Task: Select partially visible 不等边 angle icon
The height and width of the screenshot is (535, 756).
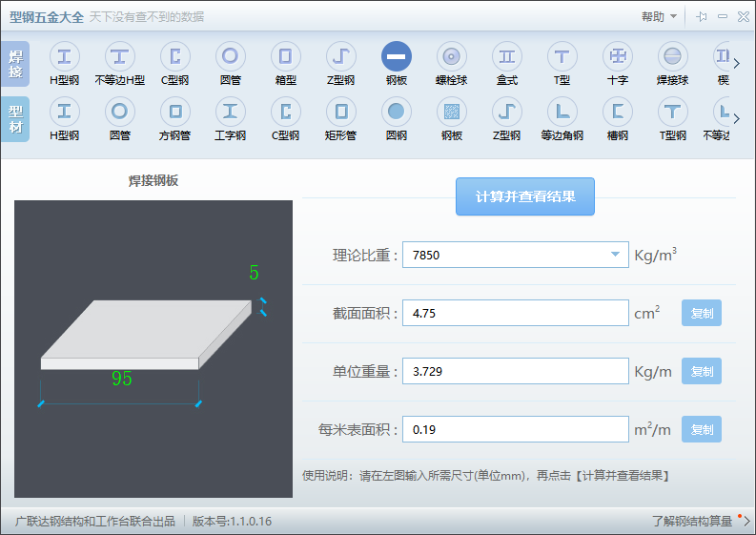Action: click(x=722, y=112)
